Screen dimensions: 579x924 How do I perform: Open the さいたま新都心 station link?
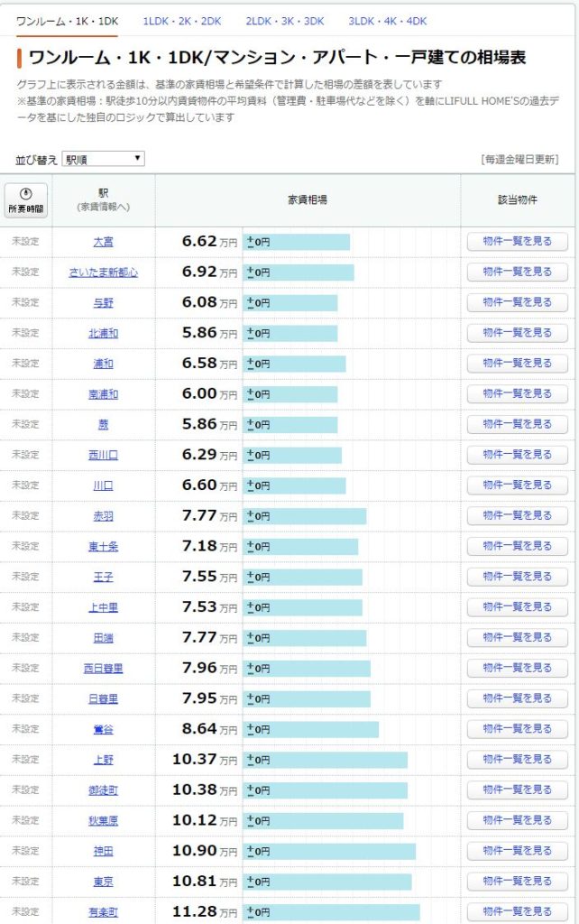tap(103, 273)
